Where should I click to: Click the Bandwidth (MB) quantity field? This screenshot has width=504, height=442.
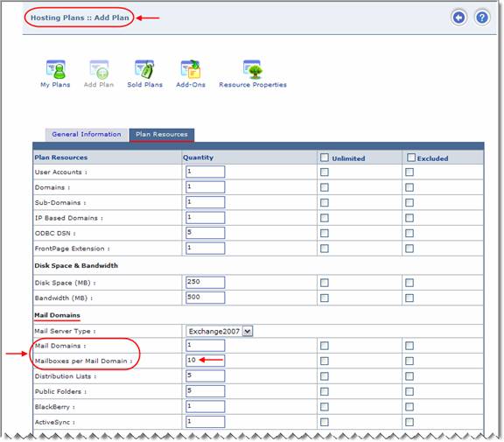205,298
